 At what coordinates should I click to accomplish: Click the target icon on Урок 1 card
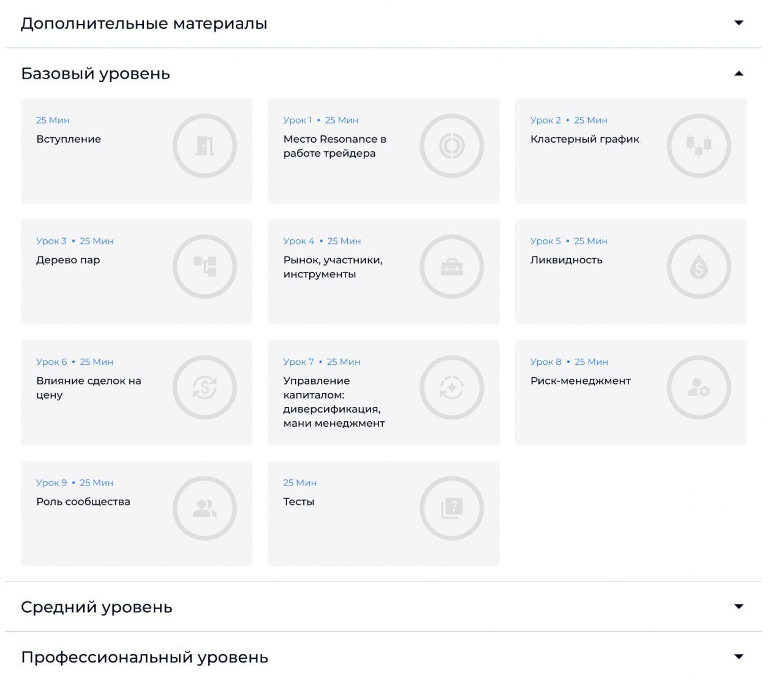point(452,146)
